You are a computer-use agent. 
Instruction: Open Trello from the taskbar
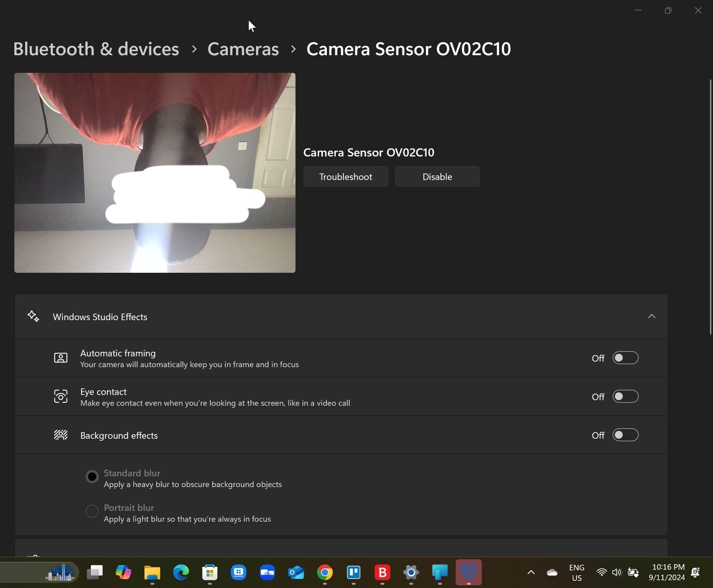tap(353, 572)
